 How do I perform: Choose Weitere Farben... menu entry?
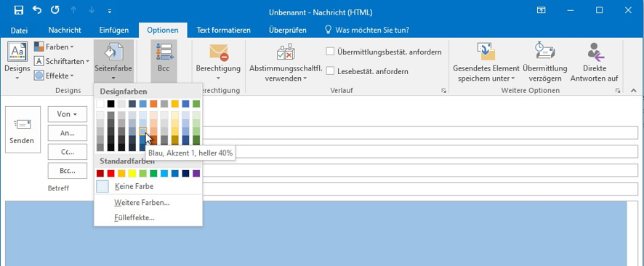(x=142, y=202)
